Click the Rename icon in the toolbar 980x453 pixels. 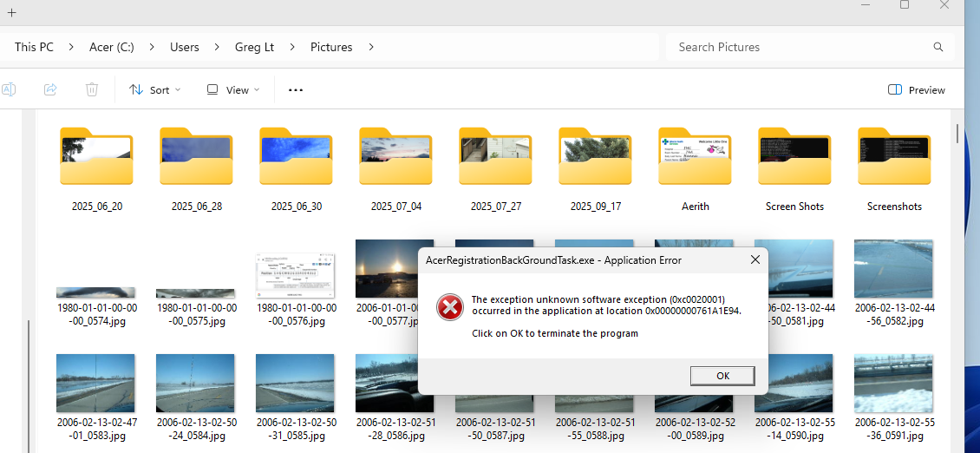(x=9, y=89)
